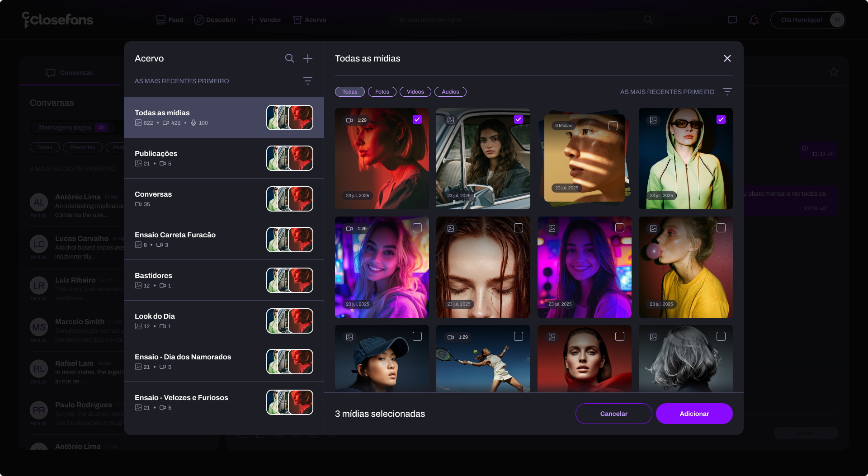Image resolution: width=868 pixels, height=476 pixels.
Task: Open the messages chat icon in header
Action: pyautogui.click(x=732, y=20)
